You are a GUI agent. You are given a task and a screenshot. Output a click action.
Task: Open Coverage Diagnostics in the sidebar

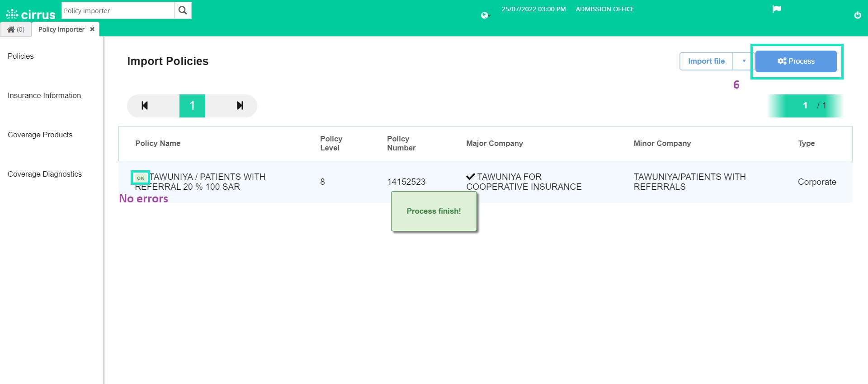[x=45, y=174]
